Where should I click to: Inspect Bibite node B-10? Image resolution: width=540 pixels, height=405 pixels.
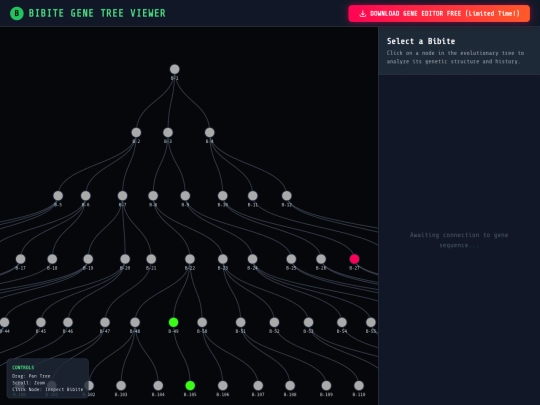coord(223,196)
